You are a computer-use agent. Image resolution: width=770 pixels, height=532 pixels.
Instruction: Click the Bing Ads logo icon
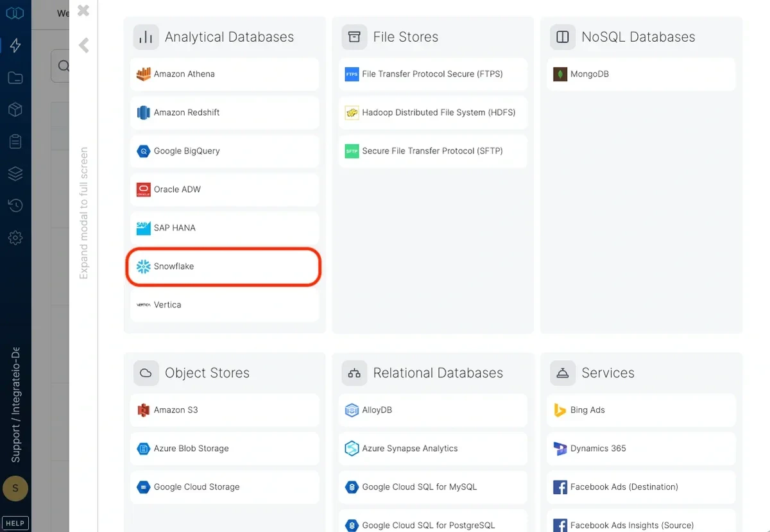(560, 410)
